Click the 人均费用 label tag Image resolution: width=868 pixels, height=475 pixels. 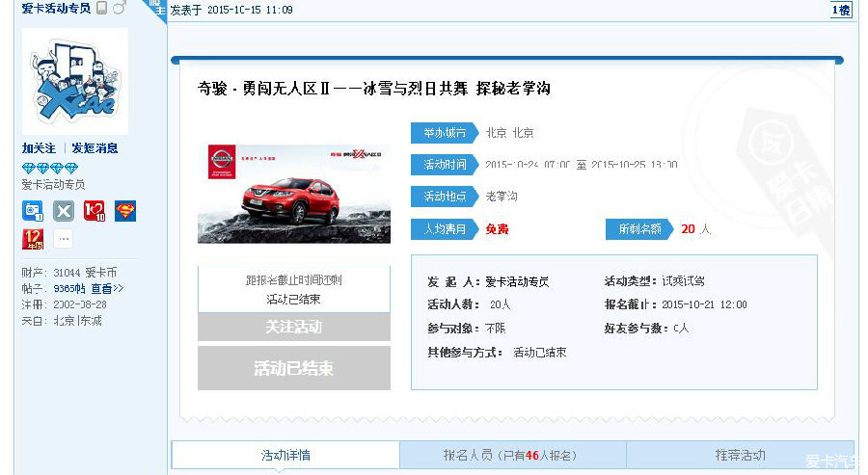tap(445, 229)
